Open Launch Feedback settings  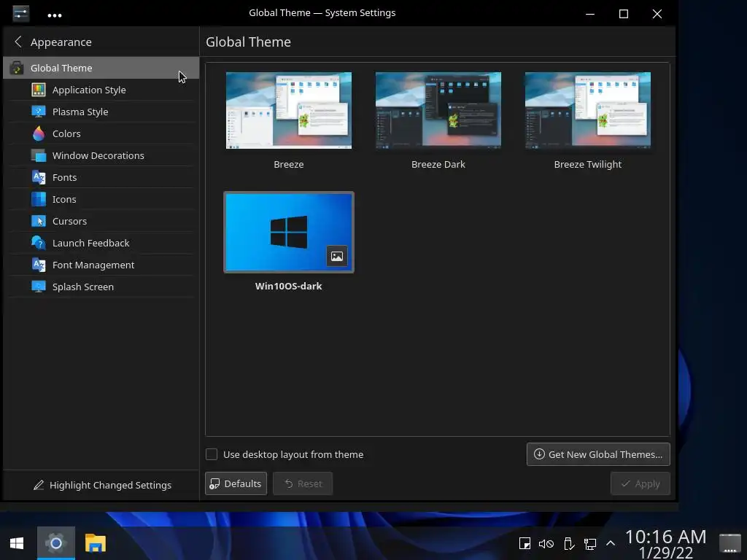coord(101,243)
